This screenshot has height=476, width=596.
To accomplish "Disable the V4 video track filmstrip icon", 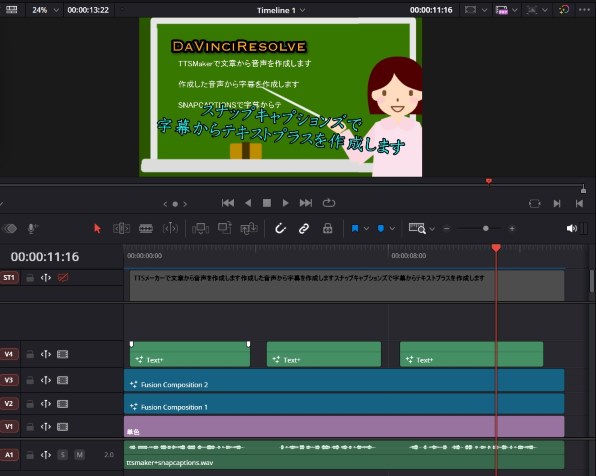I will (62, 354).
